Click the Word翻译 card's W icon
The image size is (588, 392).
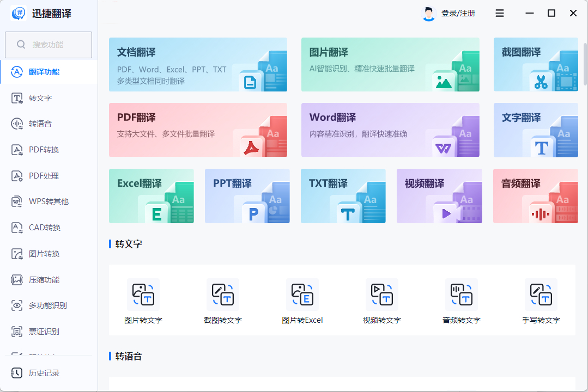point(444,149)
